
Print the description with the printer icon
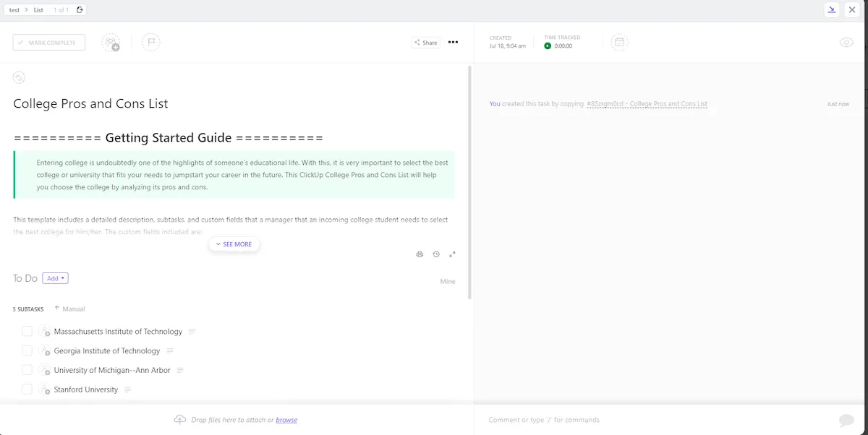coord(420,254)
